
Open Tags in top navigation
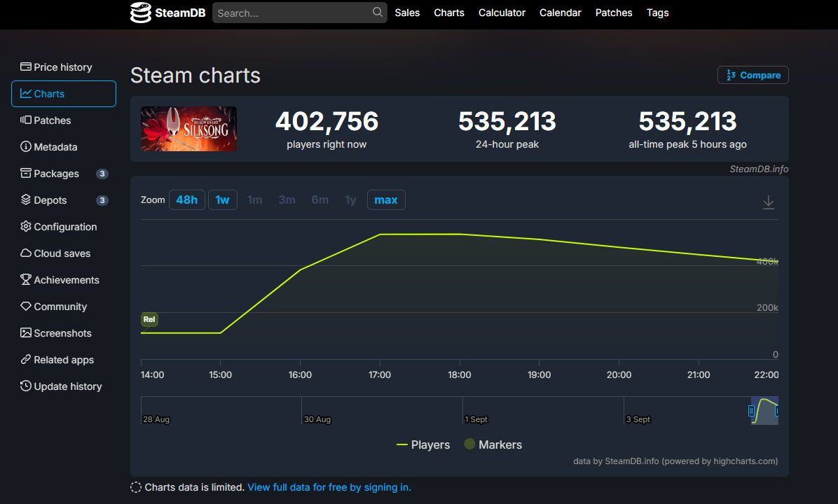pyautogui.click(x=657, y=13)
